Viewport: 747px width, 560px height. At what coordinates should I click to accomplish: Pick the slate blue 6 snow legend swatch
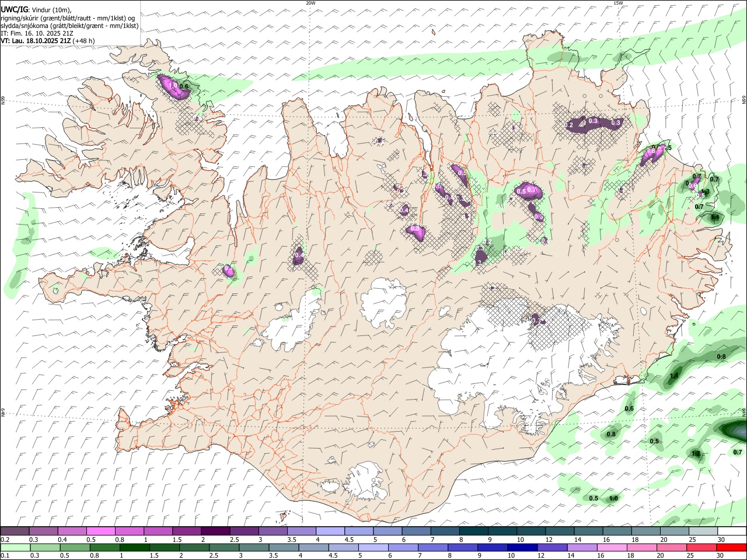click(416, 531)
